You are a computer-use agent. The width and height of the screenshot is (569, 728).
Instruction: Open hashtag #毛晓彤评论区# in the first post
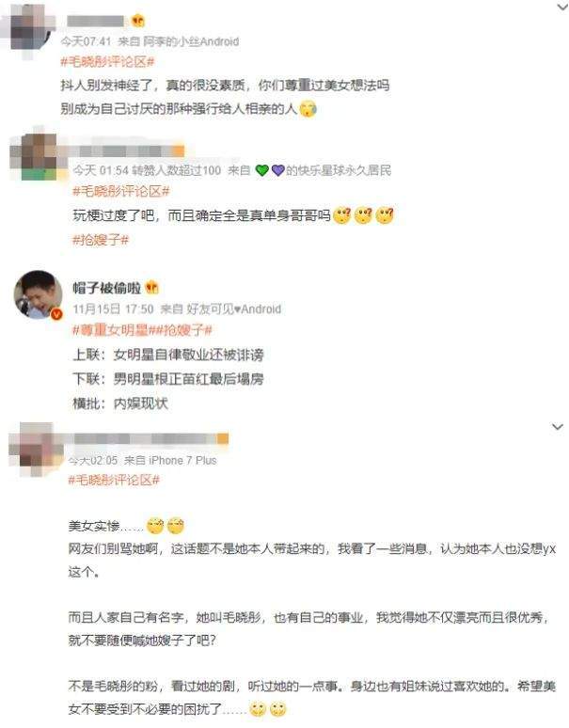click(x=107, y=62)
